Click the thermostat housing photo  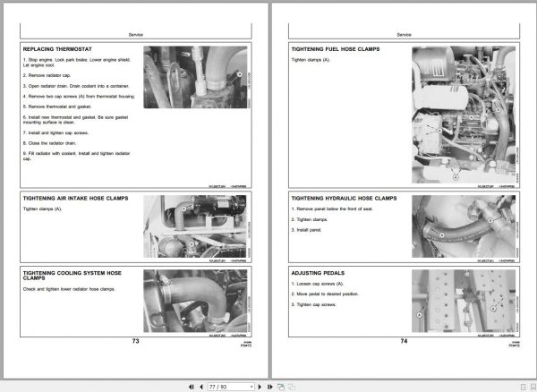click(195, 77)
